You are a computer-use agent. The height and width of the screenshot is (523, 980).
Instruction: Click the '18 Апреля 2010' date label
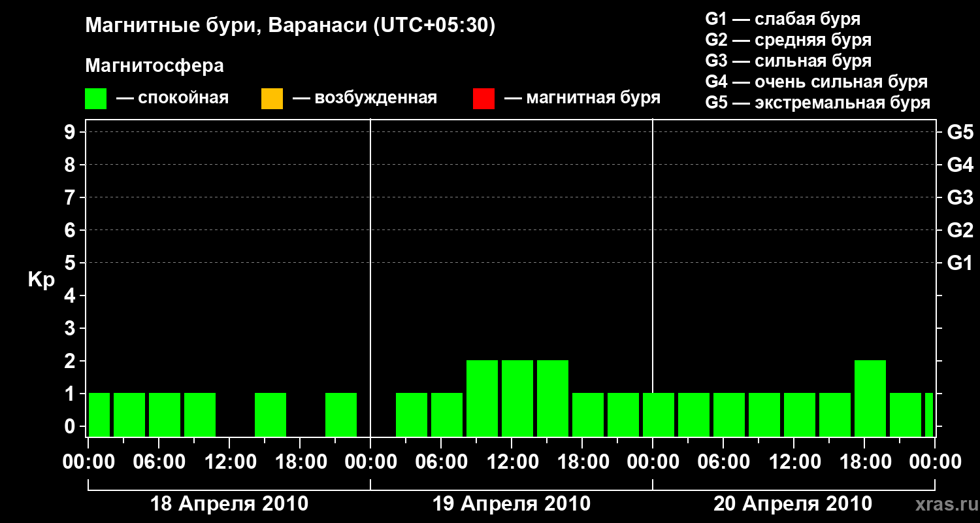tap(229, 504)
